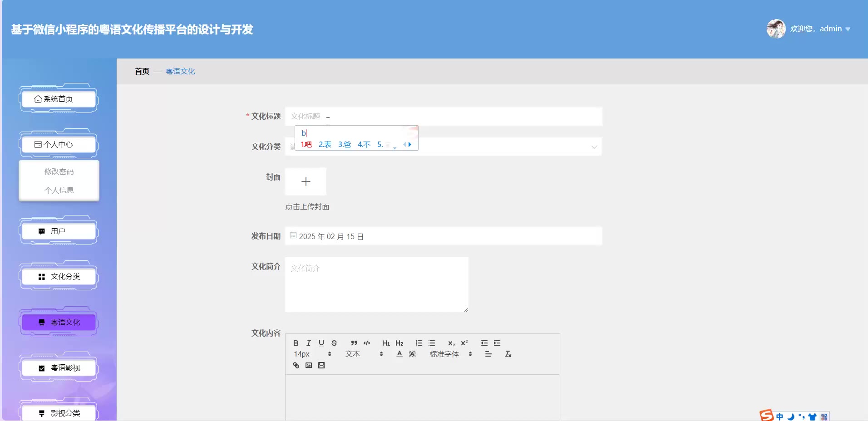
Task: Toggle bold formatting in the editor
Action: [x=296, y=343]
